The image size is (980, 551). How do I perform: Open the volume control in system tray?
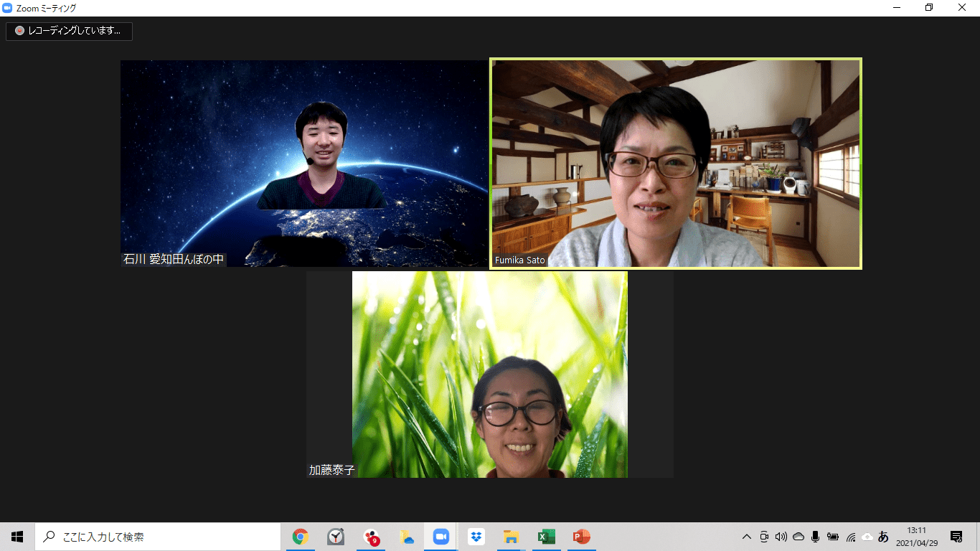[x=781, y=537]
